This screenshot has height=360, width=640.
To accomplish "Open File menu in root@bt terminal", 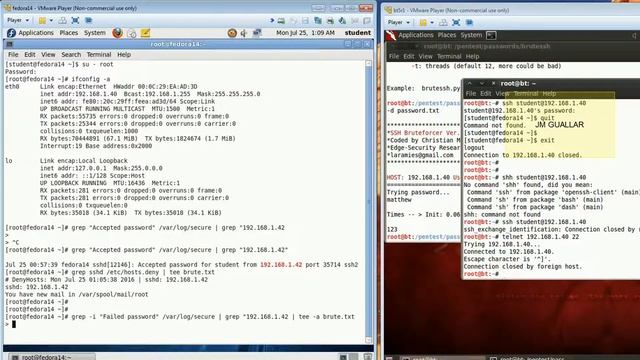I will point(471,93).
